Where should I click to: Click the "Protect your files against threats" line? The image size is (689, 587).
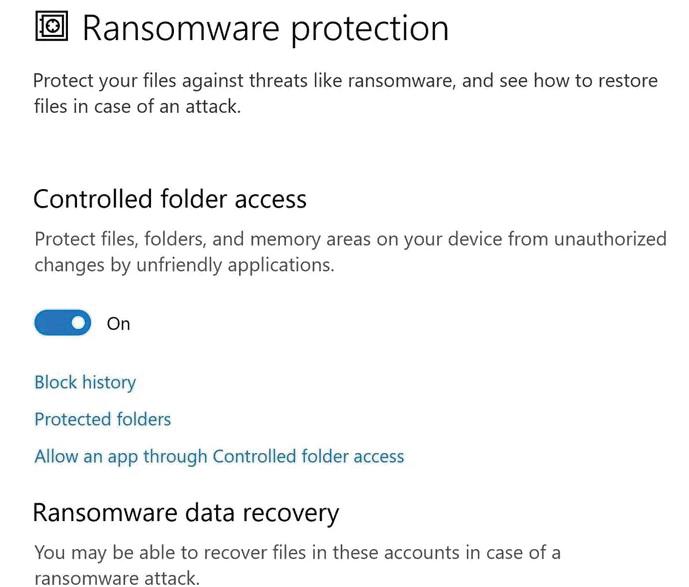coord(345,80)
